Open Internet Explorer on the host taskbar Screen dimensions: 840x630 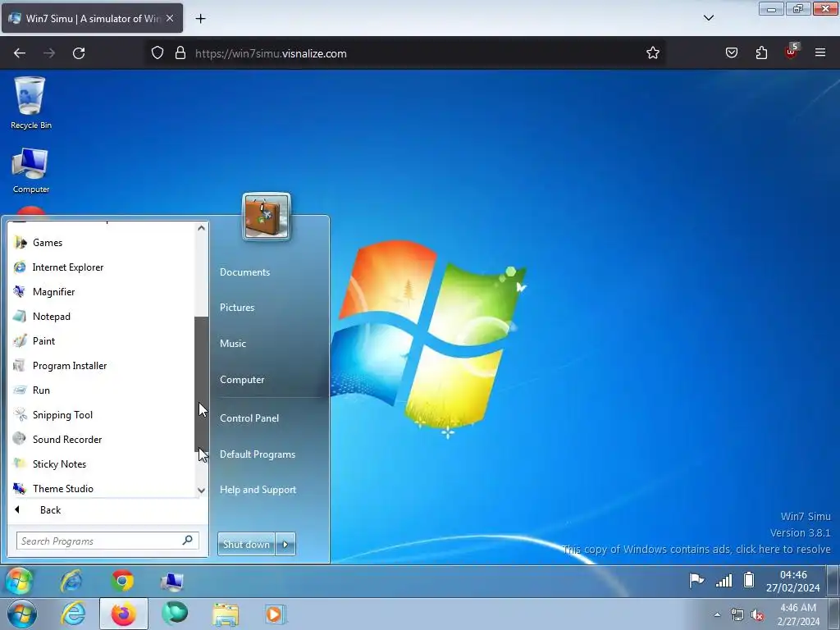(72, 614)
